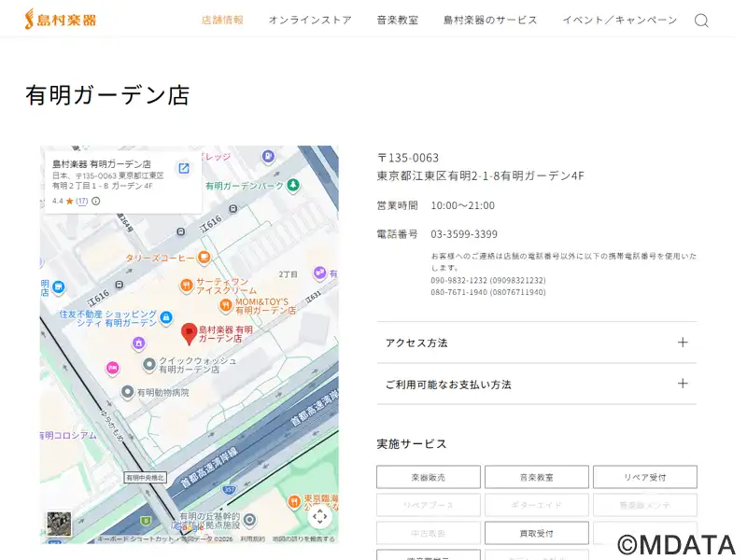The image size is (747, 560).
Task: Open the オンラインストア menu item
Action: (x=310, y=20)
